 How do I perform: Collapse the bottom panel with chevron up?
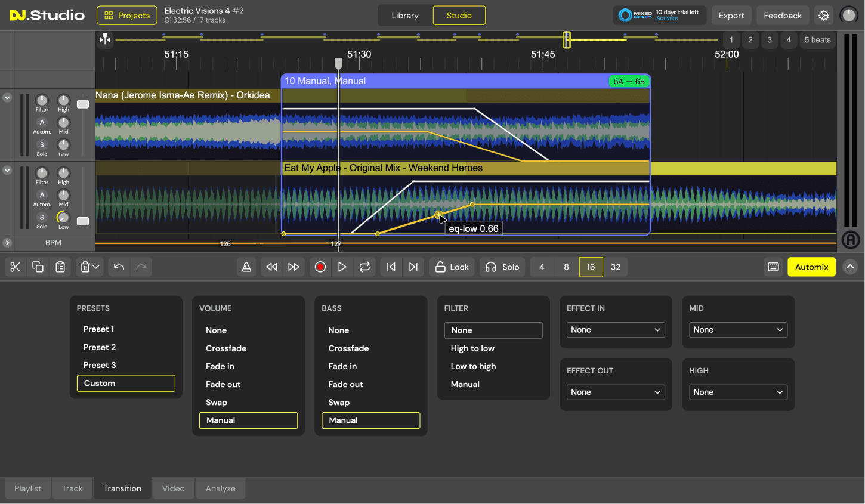coord(850,267)
